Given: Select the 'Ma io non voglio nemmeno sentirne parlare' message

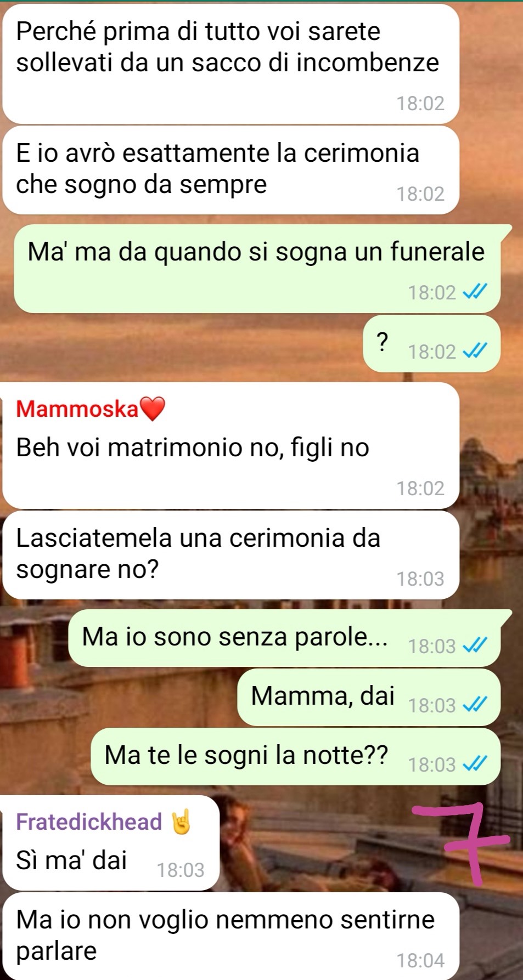Looking at the screenshot, I should pos(230,936).
